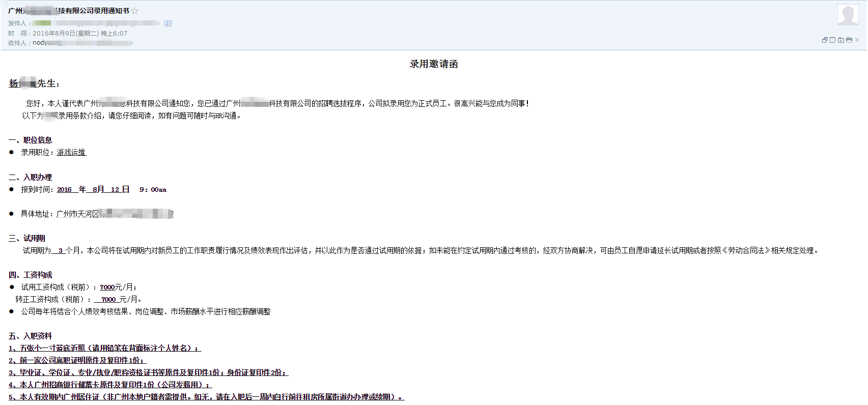Image resolution: width=868 pixels, height=405 pixels.
Task: Star this email next to the subject
Action: pyautogui.click(x=135, y=11)
